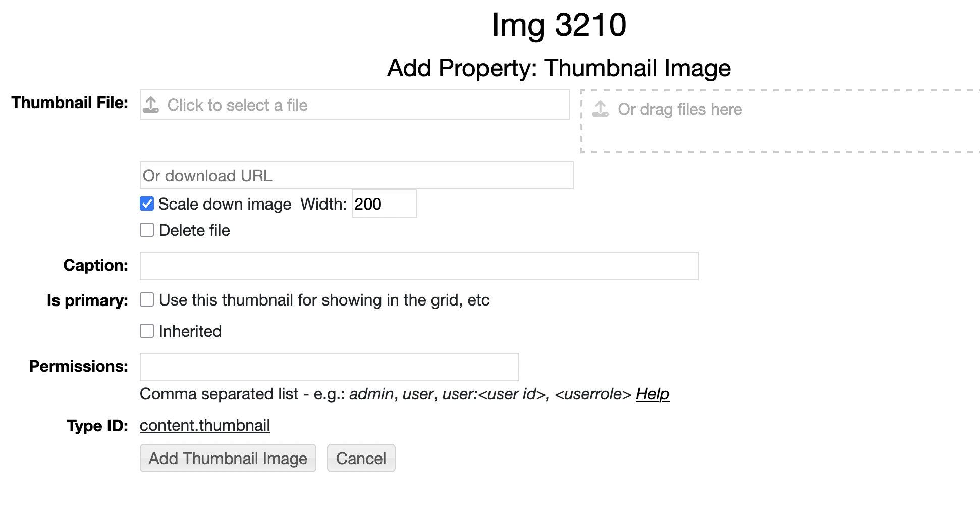Click the 'Inherited' label text

(190, 331)
